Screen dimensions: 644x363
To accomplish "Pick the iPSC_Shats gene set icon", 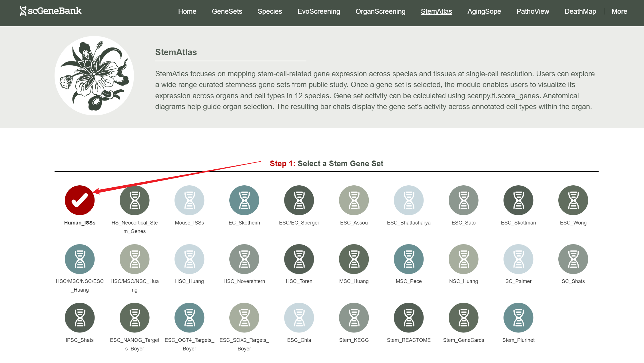I will point(80,318).
